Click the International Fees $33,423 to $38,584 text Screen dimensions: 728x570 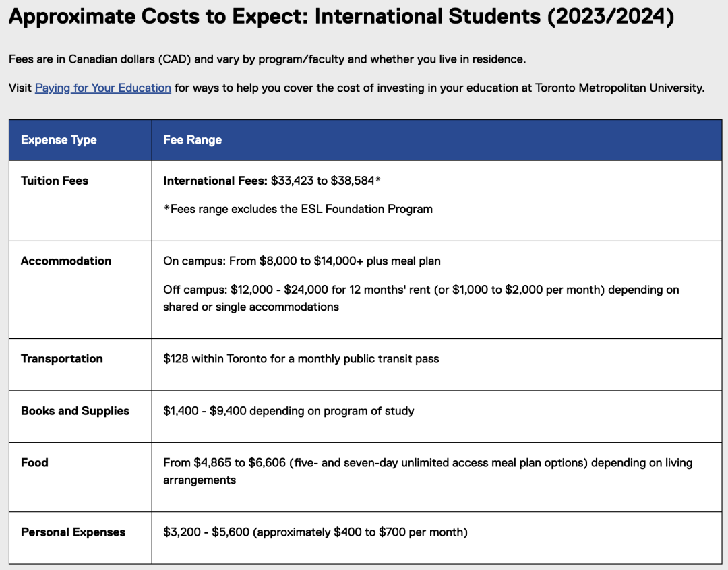point(272,181)
